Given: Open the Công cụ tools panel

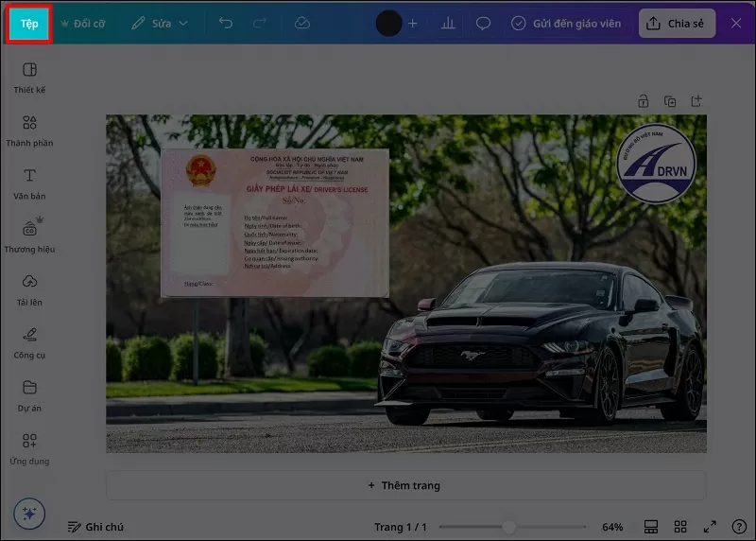Looking at the screenshot, I should [x=29, y=342].
